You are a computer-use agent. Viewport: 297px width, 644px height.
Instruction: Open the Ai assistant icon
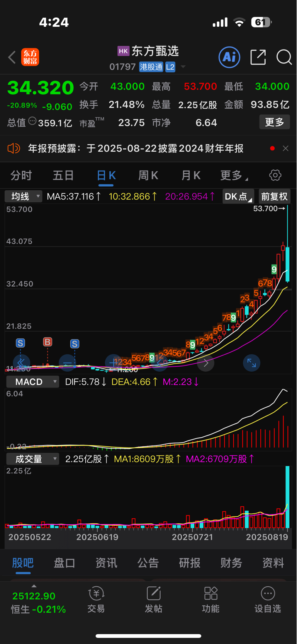229,57
